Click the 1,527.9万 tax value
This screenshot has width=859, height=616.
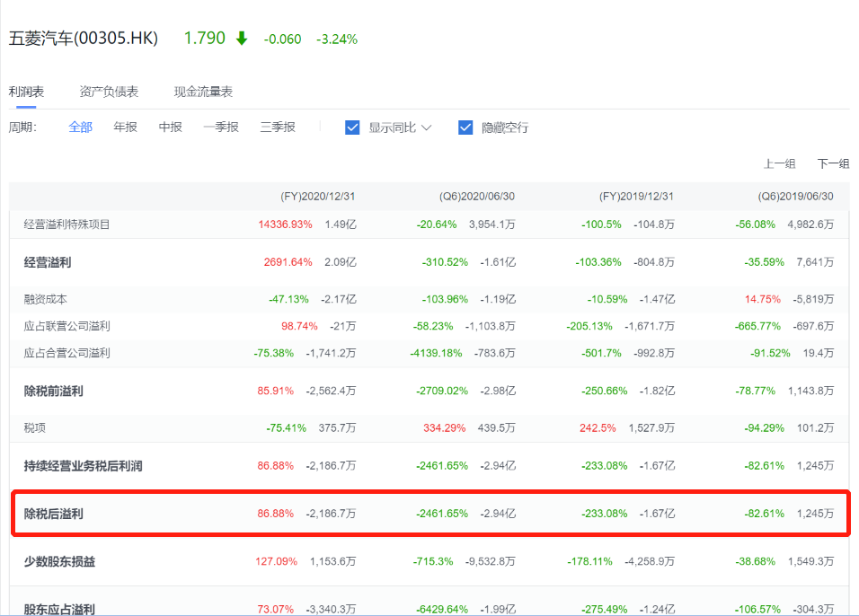[651, 428]
